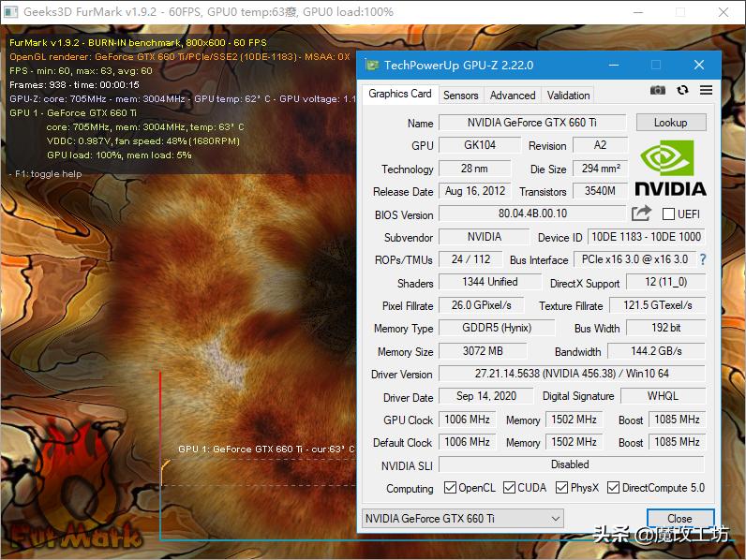This screenshot has height=560, width=746.
Task: Click the Driver Version field
Action: (571, 374)
